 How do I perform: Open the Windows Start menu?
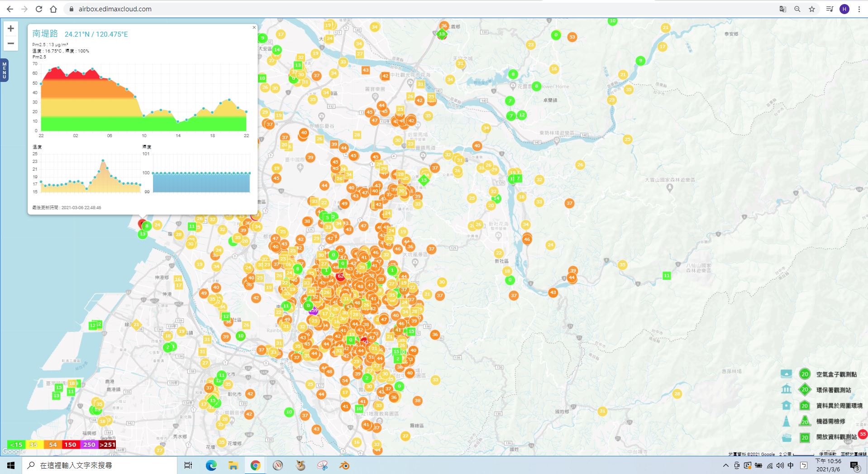(11, 465)
